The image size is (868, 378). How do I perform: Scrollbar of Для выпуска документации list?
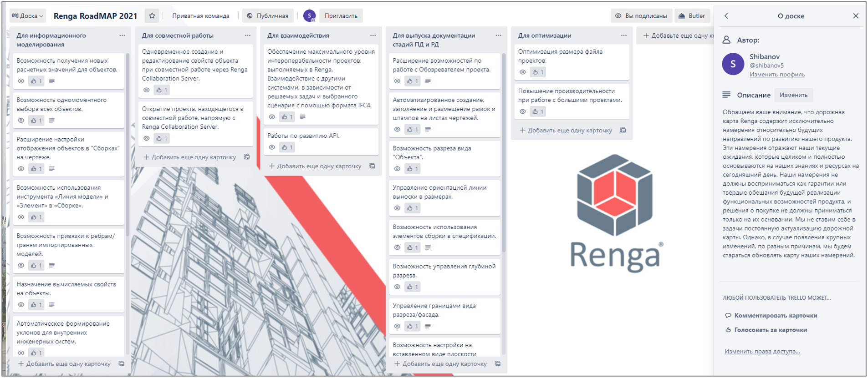click(x=504, y=153)
